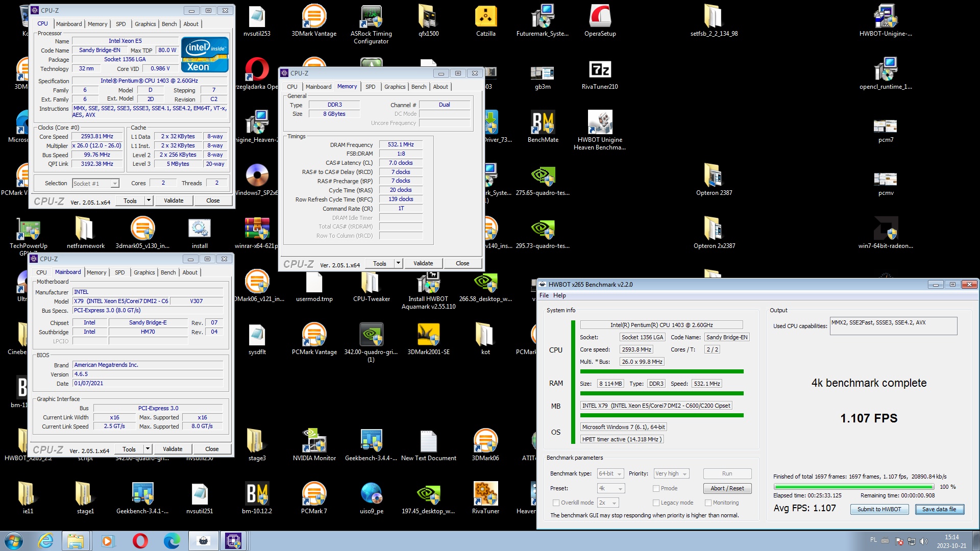Open the winrar-x64-621pl installer icon
This screenshot has width=980, height=551.
[257, 233]
